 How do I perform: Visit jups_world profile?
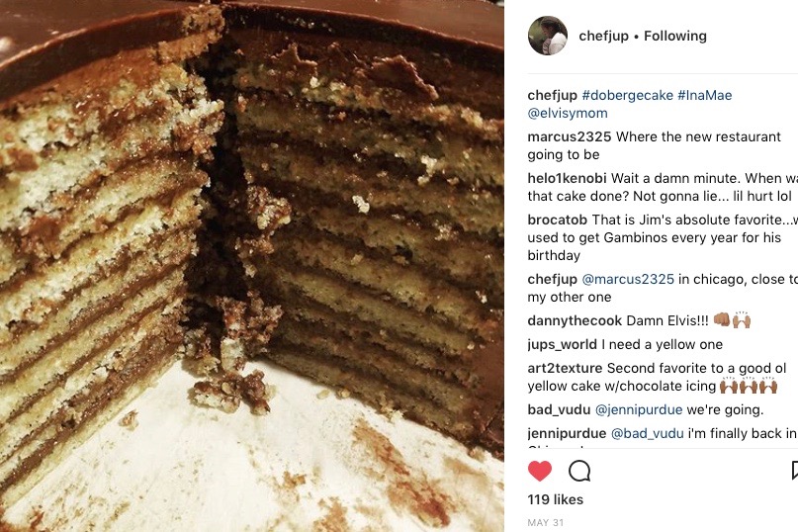(x=563, y=345)
